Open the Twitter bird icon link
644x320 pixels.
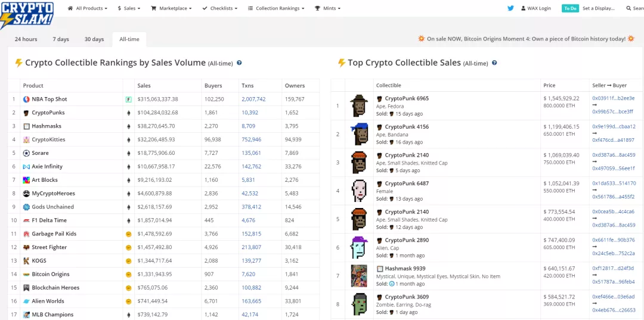(510, 8)
